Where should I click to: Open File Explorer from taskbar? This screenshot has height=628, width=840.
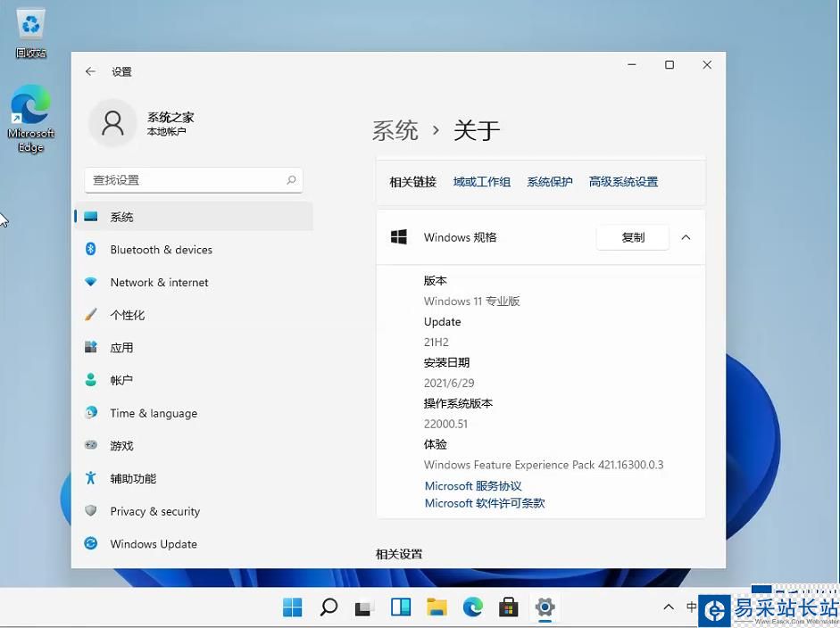(x=437, y=607)
